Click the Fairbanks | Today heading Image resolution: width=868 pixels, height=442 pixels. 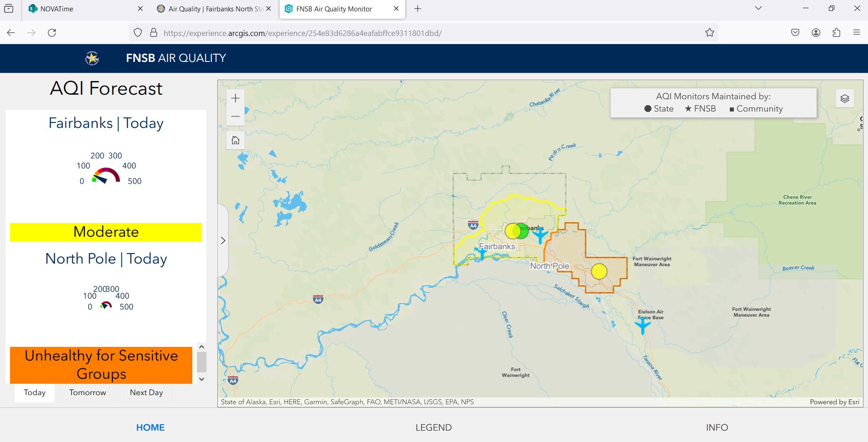[106, 123]
